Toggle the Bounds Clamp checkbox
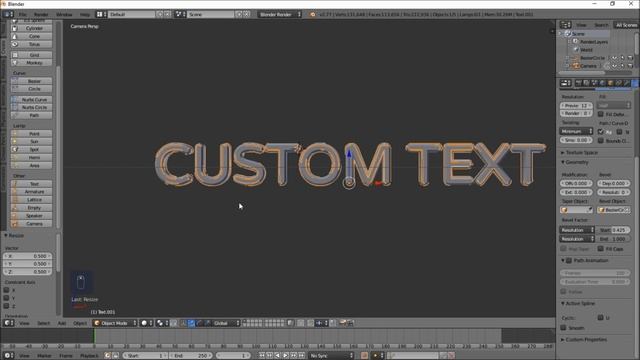640x360 pixels. coord(601,140)
